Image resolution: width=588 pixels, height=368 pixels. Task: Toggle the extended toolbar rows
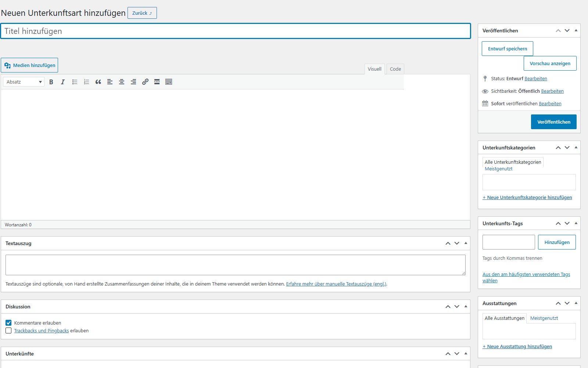[169, 82]
